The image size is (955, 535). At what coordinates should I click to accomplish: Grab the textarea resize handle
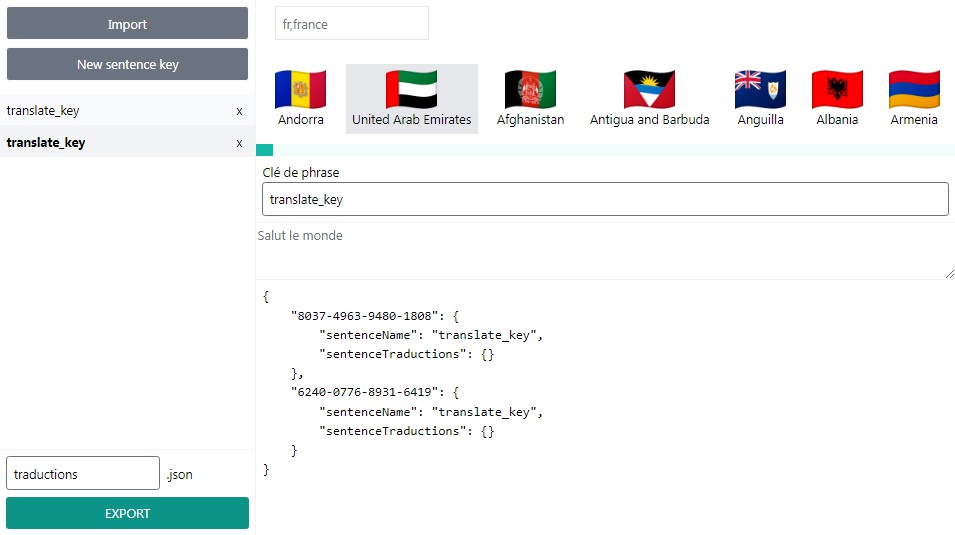coord(950,274)
